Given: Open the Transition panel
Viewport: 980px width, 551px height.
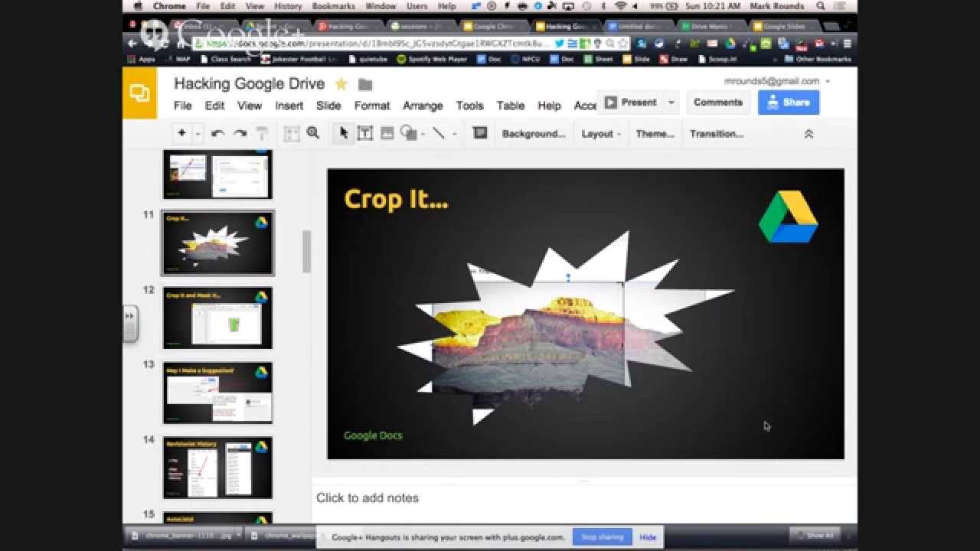Looking at the screenshot, I should pyautogui.click(x=717, y=134).
